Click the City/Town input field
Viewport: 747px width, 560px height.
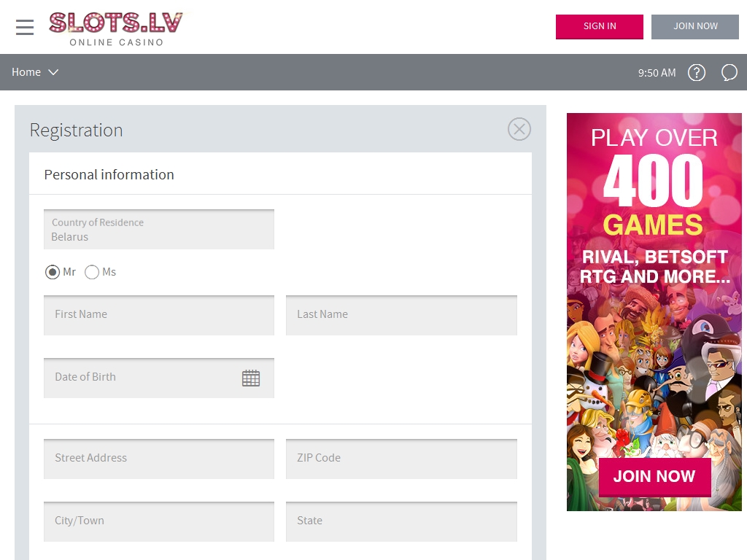[158, 521]
